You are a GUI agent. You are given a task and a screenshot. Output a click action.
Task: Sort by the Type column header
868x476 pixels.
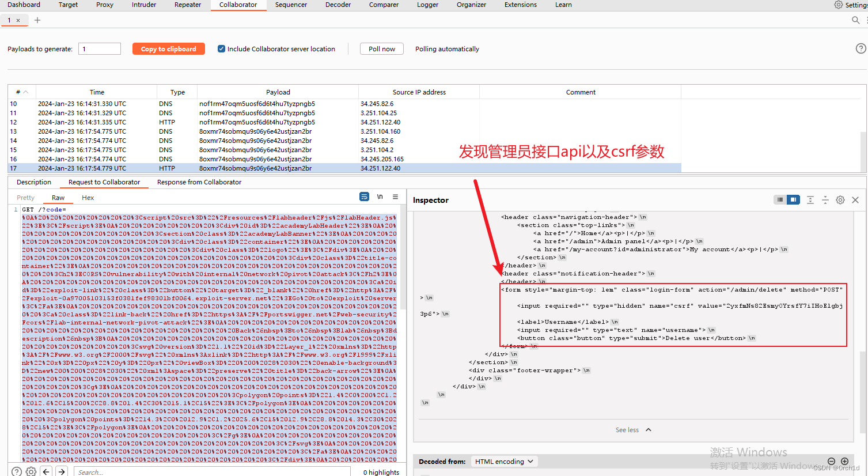pos(177,92)
